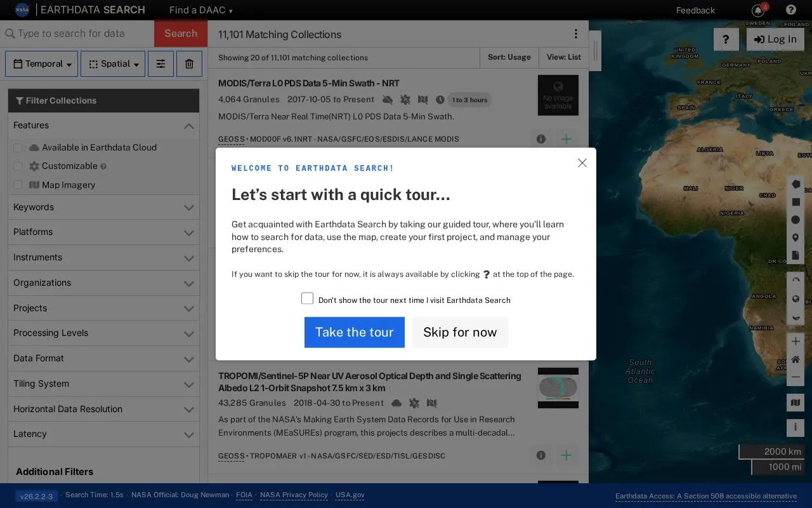
Task: Open the three-dot panel options menu
Action: (x=575, y=34)
